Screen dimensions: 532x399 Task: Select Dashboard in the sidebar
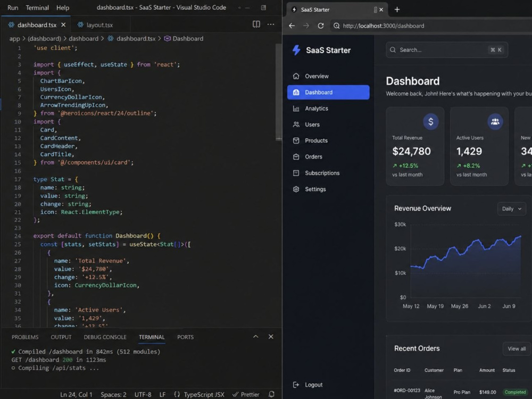[x=328, y=92]
